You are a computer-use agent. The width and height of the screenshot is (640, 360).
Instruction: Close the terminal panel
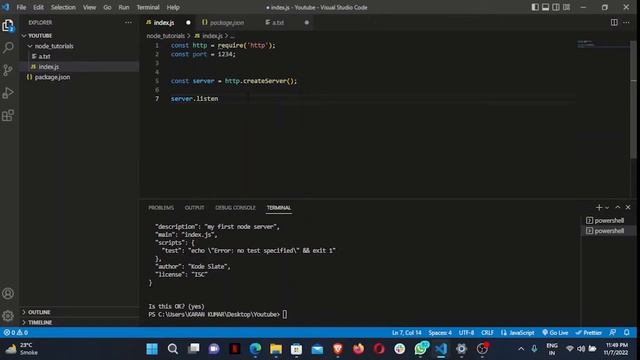628,207
